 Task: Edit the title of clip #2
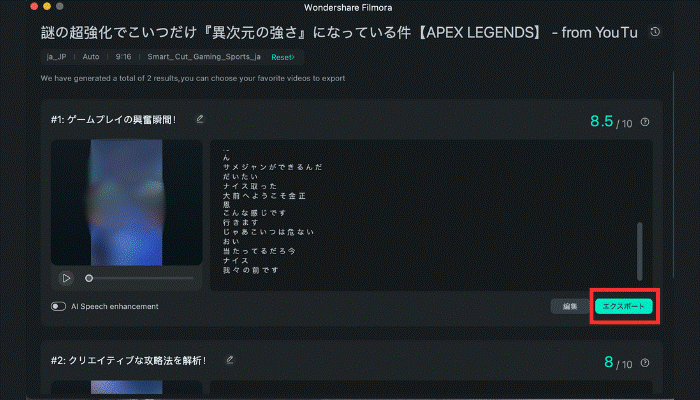(x=230, y=359)
